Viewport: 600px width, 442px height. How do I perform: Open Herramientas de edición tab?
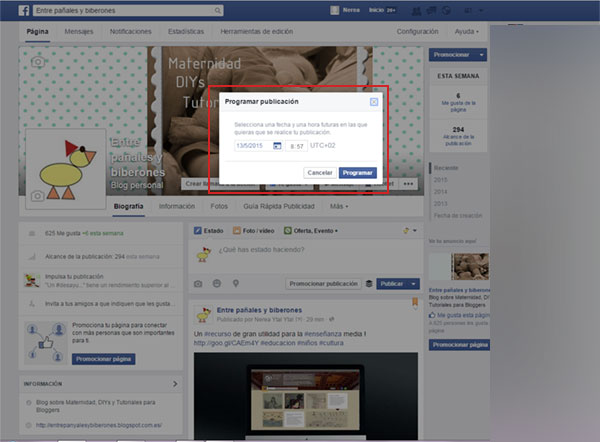point(256,31)
